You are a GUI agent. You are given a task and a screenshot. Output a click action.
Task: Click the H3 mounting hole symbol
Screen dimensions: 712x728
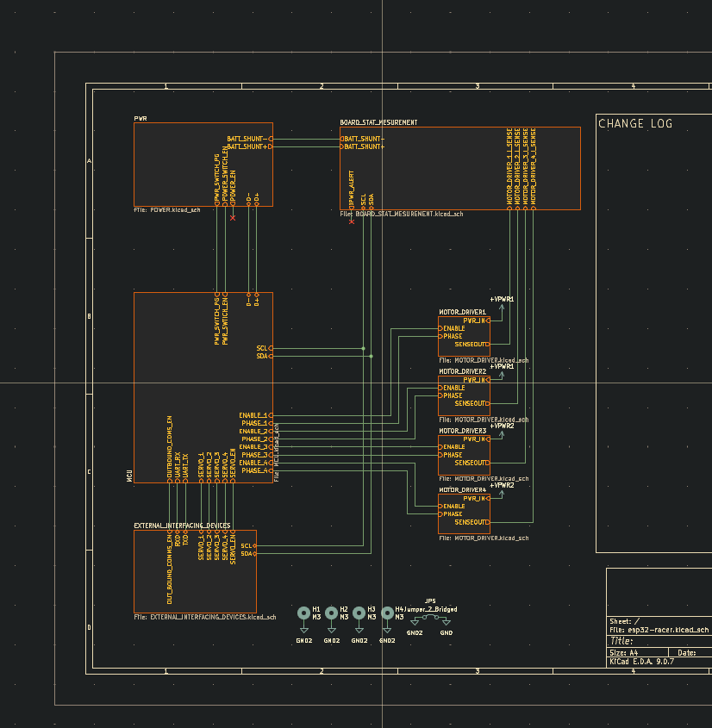[359, 613]
